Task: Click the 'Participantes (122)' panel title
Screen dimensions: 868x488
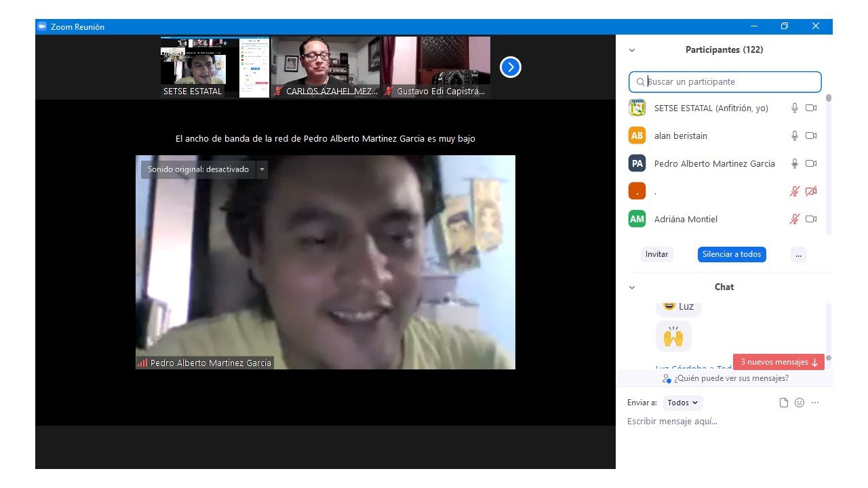Action: pyautogui.click(x=724, y=49)
